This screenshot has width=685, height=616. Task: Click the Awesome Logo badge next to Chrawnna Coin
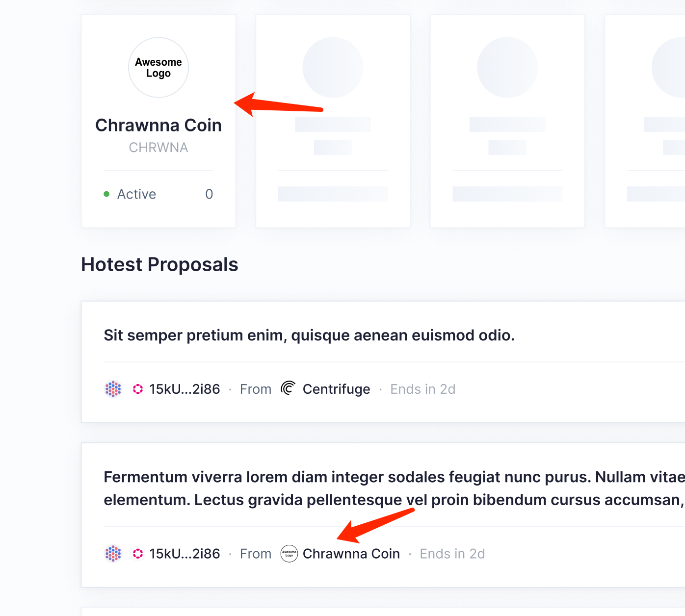pyautogui.click(x=289, y=553)
